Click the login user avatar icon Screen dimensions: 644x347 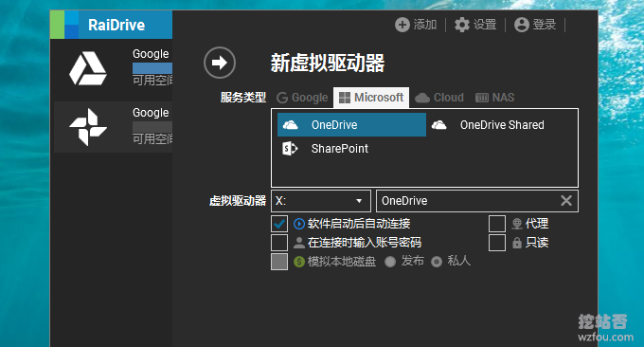[x=522, y=25]
